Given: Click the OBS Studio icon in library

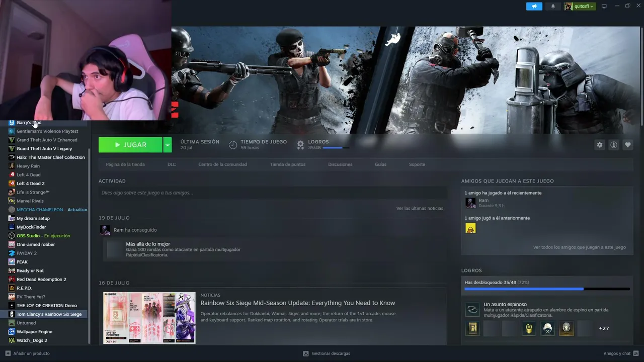Looking at the screenshot, I should point(12,236).
